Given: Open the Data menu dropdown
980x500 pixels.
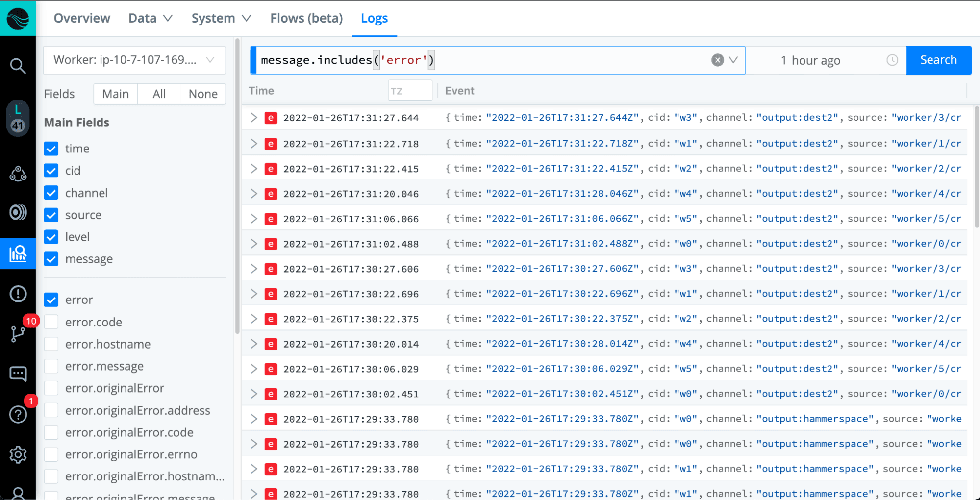Looking at the screenshot, I should point(151,18).
